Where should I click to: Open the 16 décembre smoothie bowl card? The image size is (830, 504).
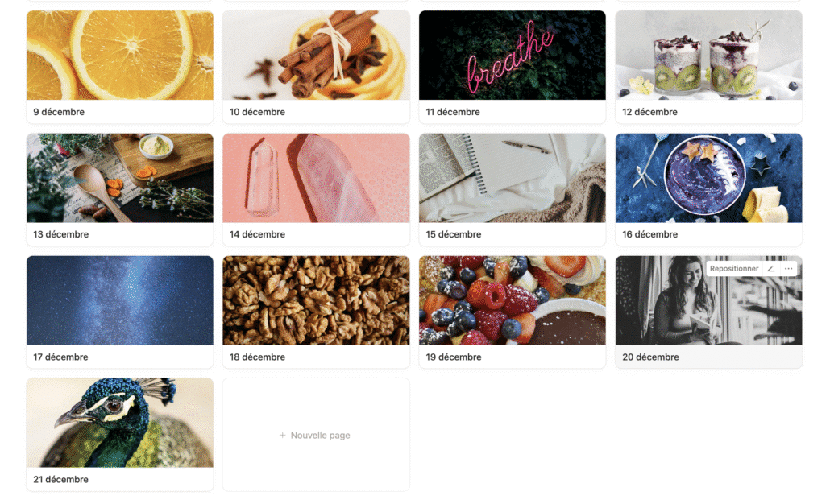[709, 189]
